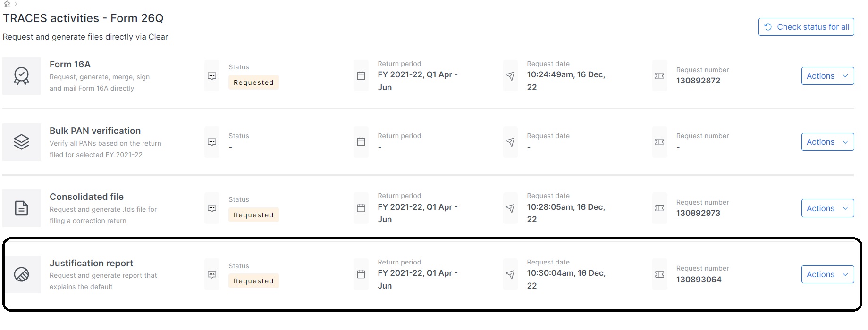Select the Requested badge in Consolidated file row
The image size is (868, 330).
click(253, 215)
